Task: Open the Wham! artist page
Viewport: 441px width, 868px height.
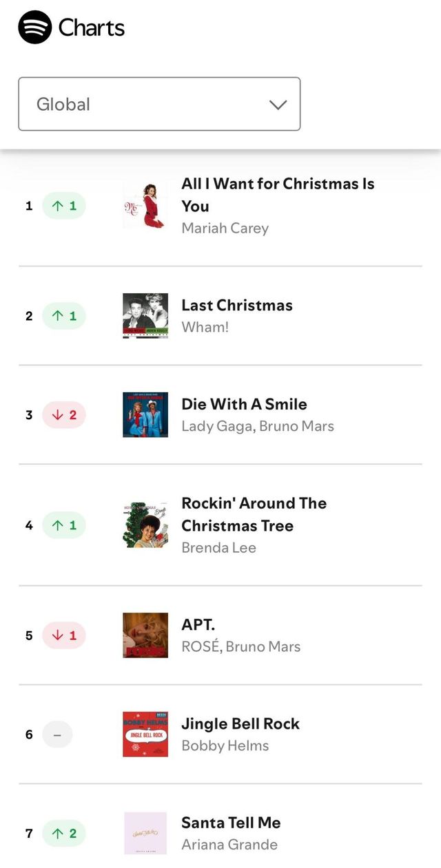Action: point(205,327)
